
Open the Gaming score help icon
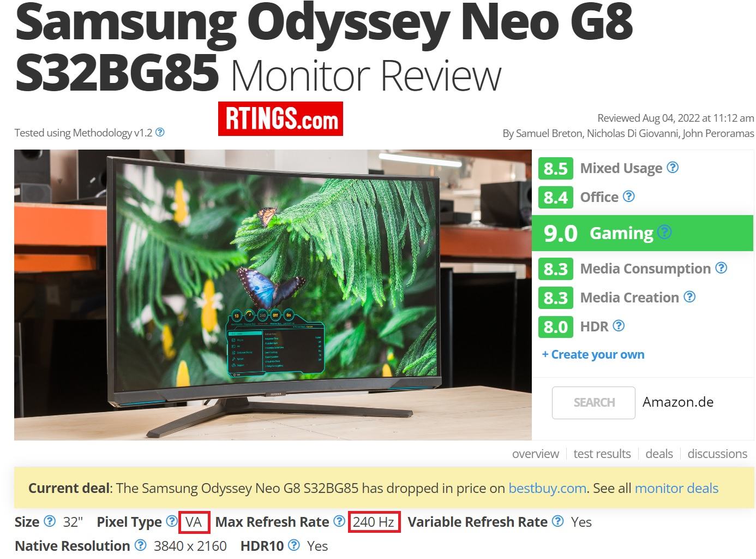click(664, 233)
